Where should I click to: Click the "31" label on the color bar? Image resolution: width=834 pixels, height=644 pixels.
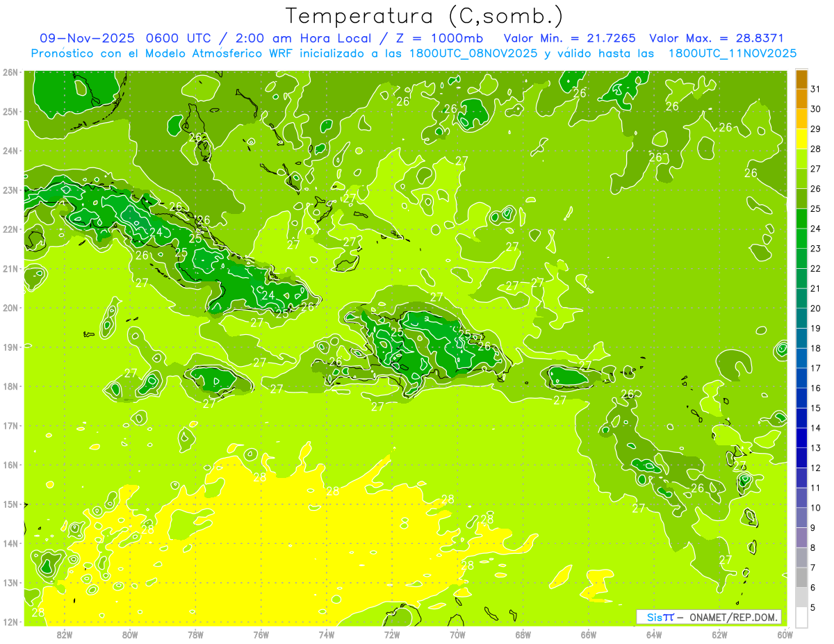[815, 89]
